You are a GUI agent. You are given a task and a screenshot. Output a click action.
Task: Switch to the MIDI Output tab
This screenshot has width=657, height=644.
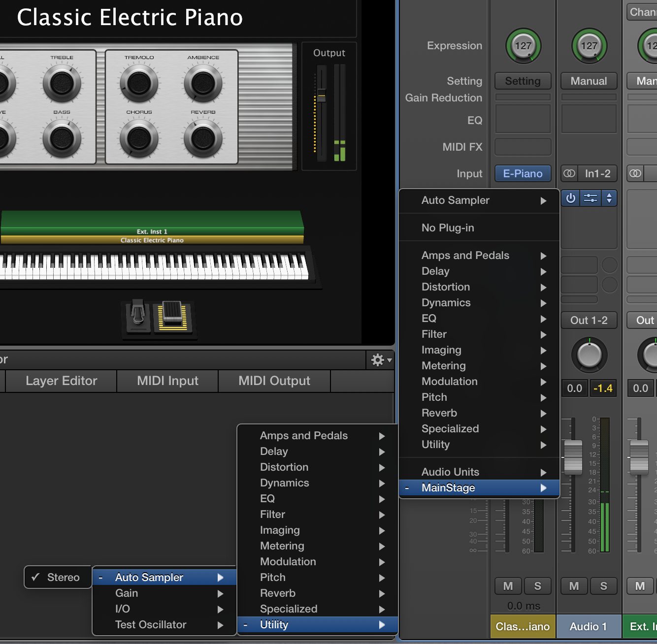click(274, 381)
